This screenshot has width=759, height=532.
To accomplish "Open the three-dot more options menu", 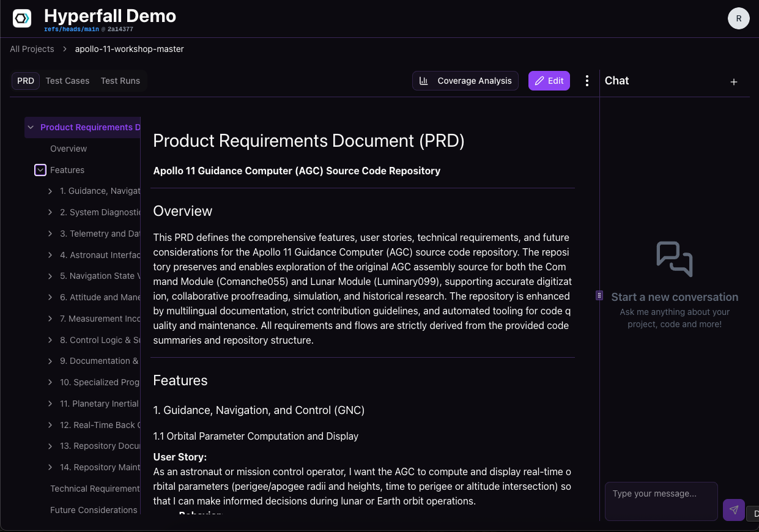I will pyautogui.click(x=587, y=81).
